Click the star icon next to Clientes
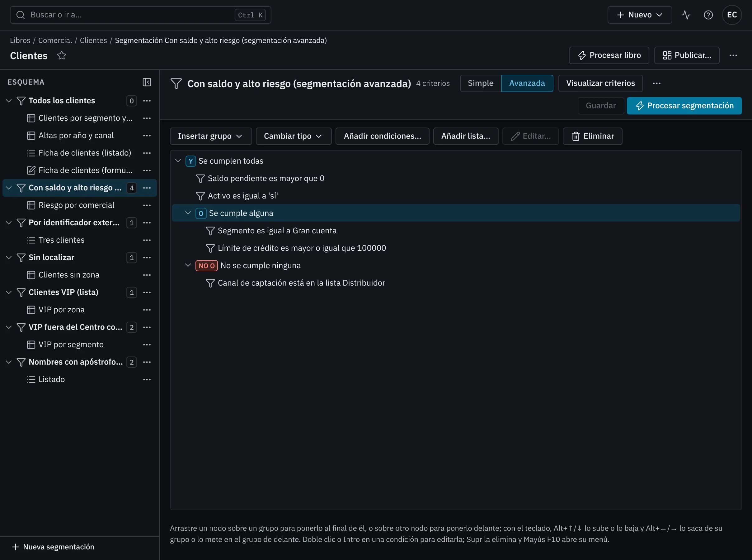The image size is (752, 560). [61, 55]
